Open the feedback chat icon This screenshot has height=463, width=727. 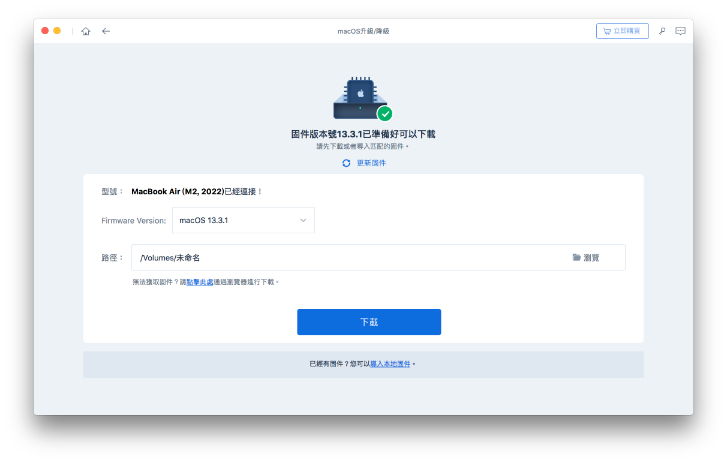pyautogui.click(x=680, y=31)
